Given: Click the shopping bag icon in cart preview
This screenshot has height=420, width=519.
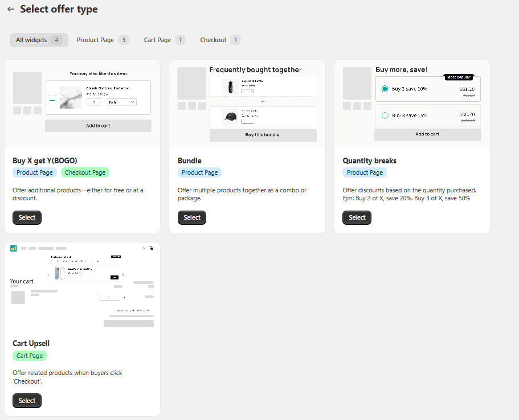Looking at the screenshot, I should (151, 248).
